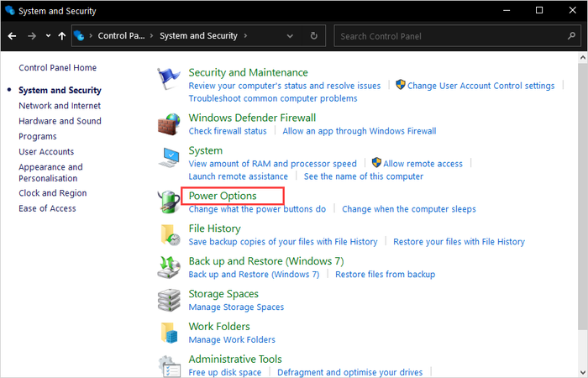Image resolution: width=588 pixels, height=378 pixels.
Task: Open User Accounts category
Action: [46, 151]
